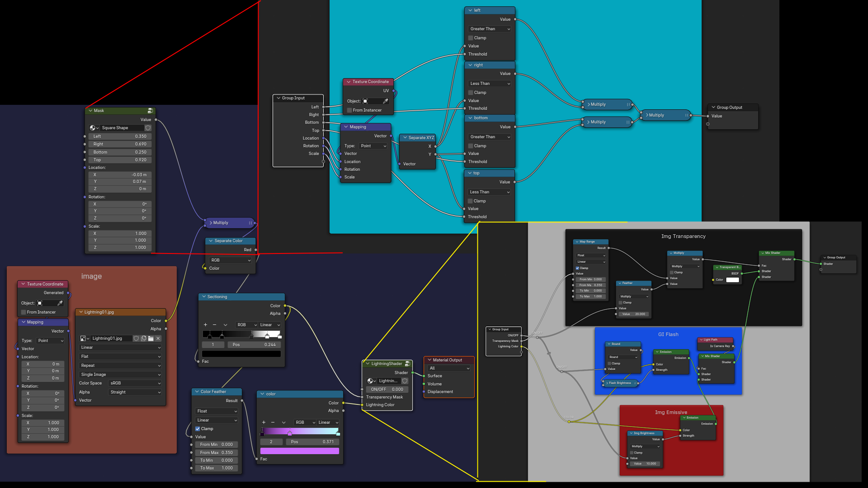Viewport: 868px width, 488px height.
Task: Open color ramp tools menu in Sectioning node
Action: click(x=225, y=325)
